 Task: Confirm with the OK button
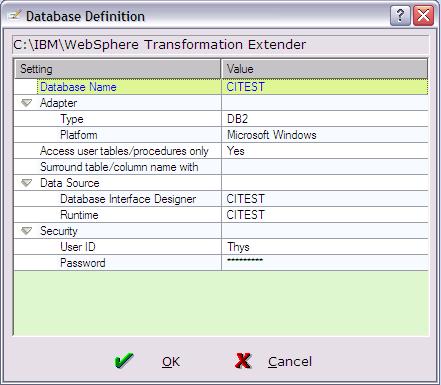[x=171, y=362]
